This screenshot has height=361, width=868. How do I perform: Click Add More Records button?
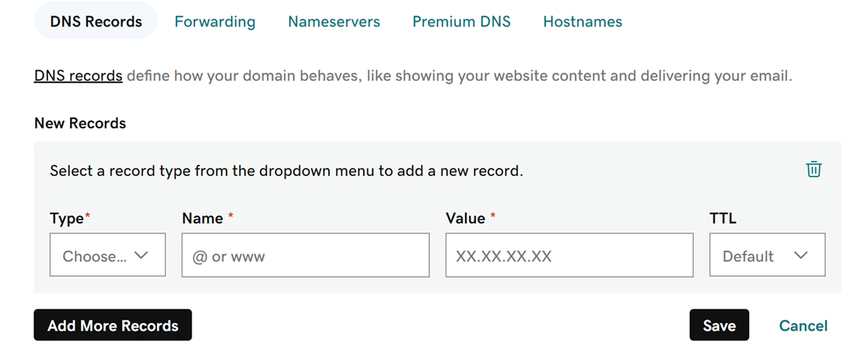click(x=113, y=325)
